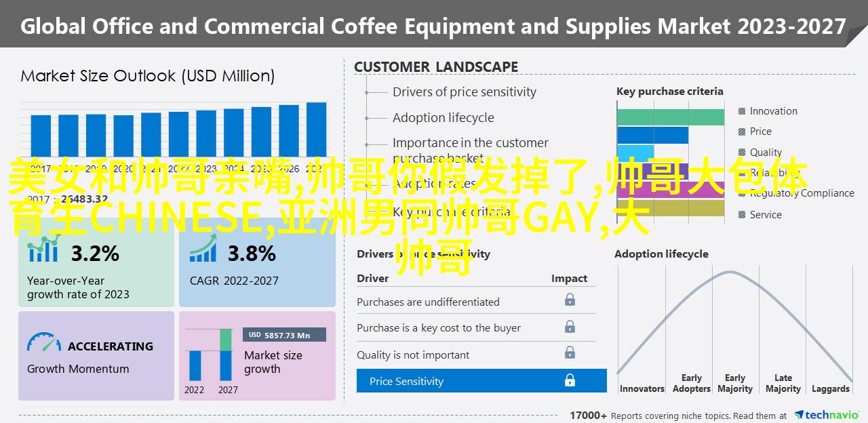
Task: Click the green Innovation bar in purchase criteria
Action: 671,117
